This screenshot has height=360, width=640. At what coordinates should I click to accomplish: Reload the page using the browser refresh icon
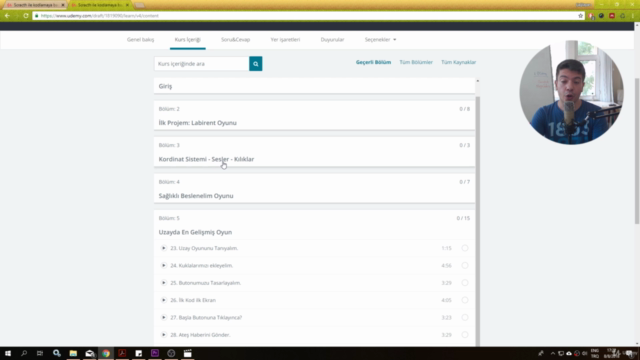tap(26, 16)
